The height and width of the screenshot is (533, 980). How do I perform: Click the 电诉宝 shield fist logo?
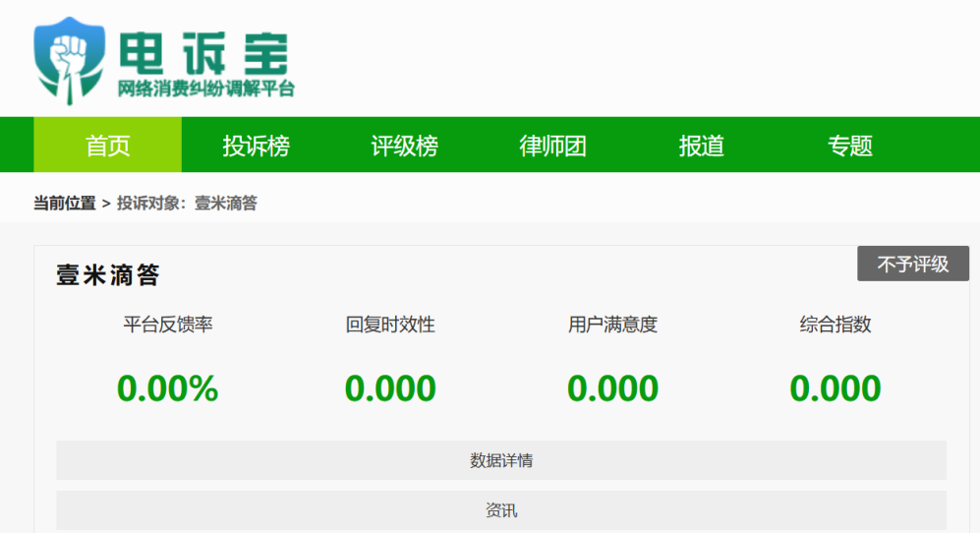click(x=70, y=61)
